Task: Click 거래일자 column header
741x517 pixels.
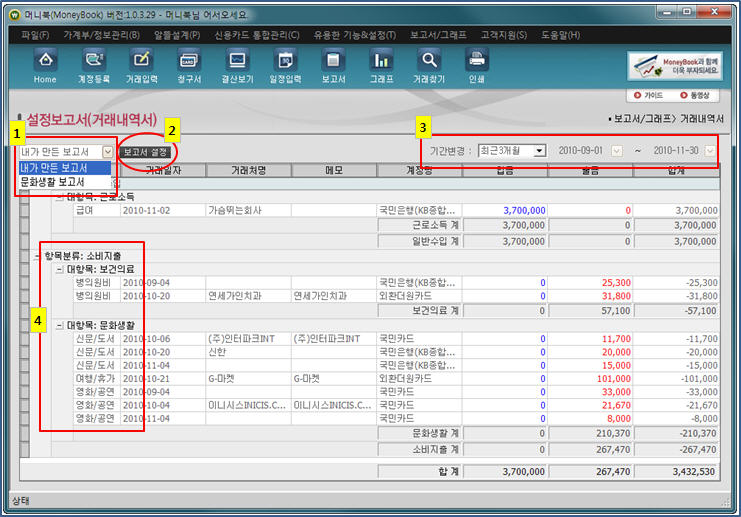Action: pyautogui.click(x=164, y=170)
